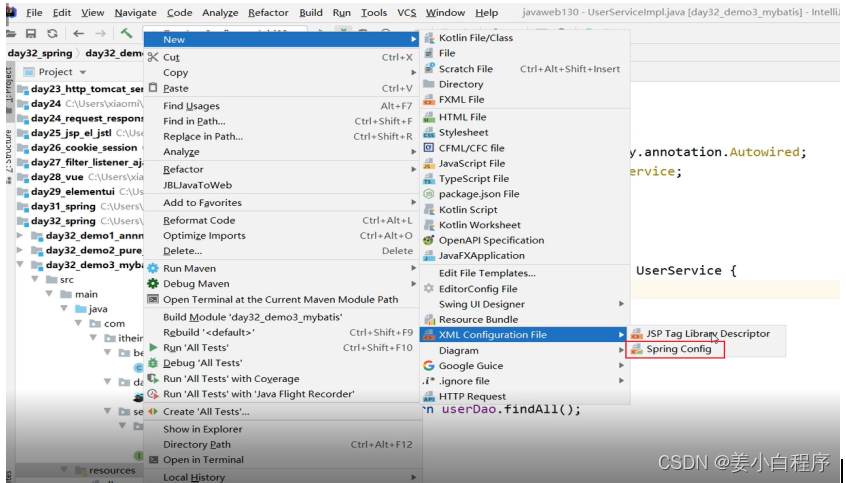Choose Reformat Code in context menu
846x483 pixels.
click(x=282, y=220)
